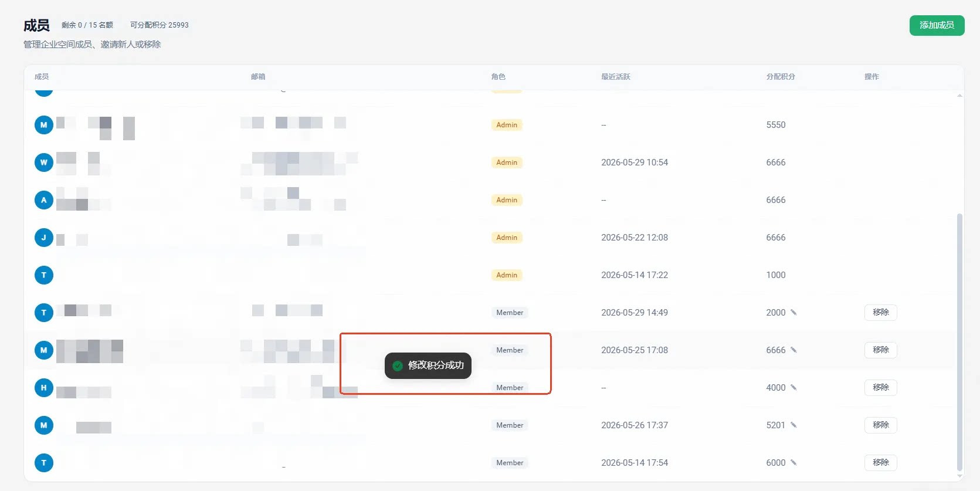Select the H member avatar
The image size is (980, 491).
pyautogui.click(x=44, y=388)
